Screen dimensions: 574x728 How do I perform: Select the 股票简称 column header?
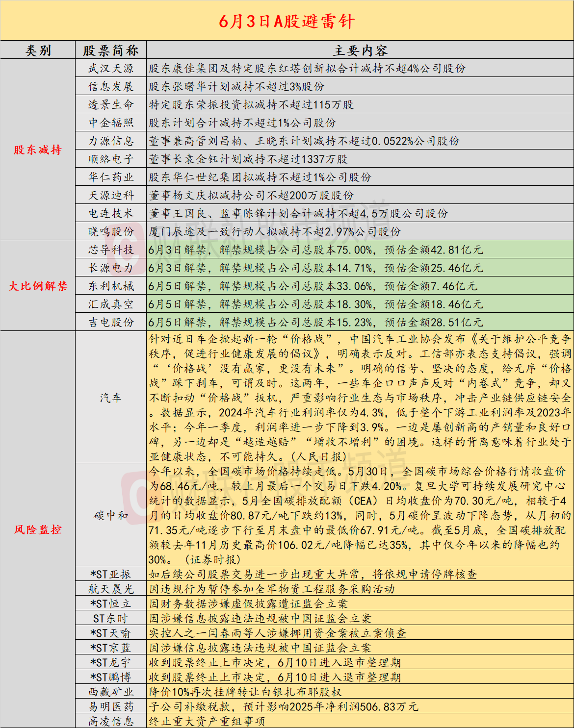coord(111,50)
